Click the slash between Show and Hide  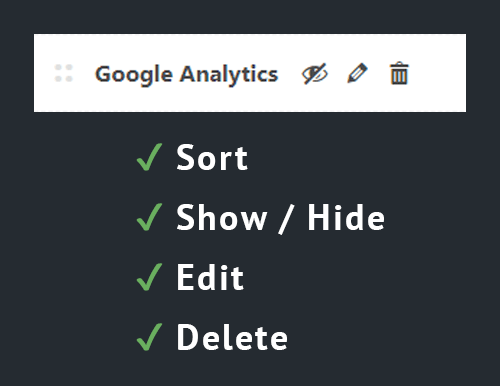tap(286, 219)
